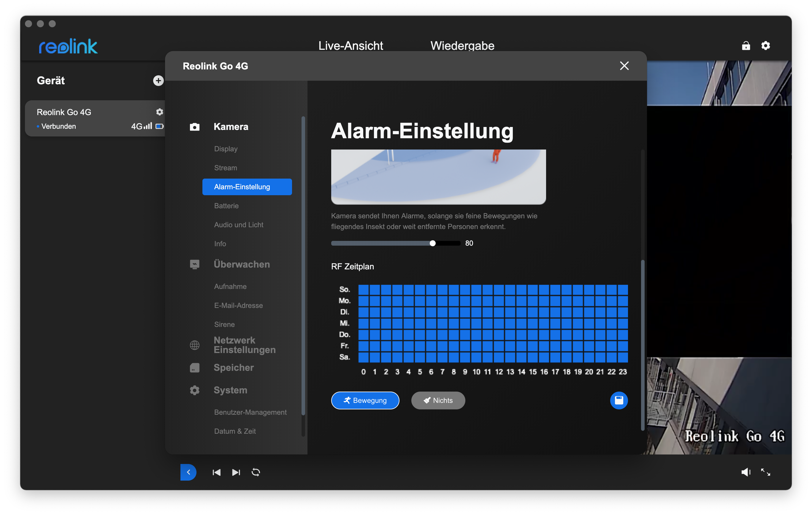Select Bewegung schedule mode

click(365, 400)
